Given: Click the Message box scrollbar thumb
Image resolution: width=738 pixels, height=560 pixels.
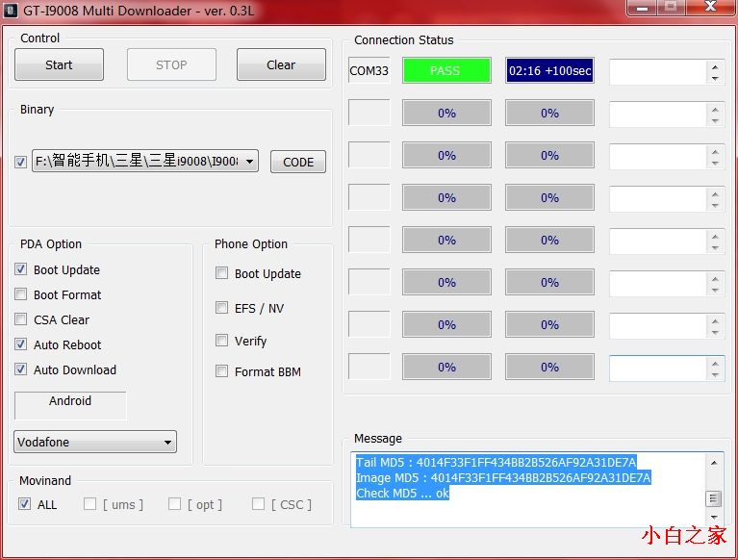Looking at the screenshot, I should (714, 498).
